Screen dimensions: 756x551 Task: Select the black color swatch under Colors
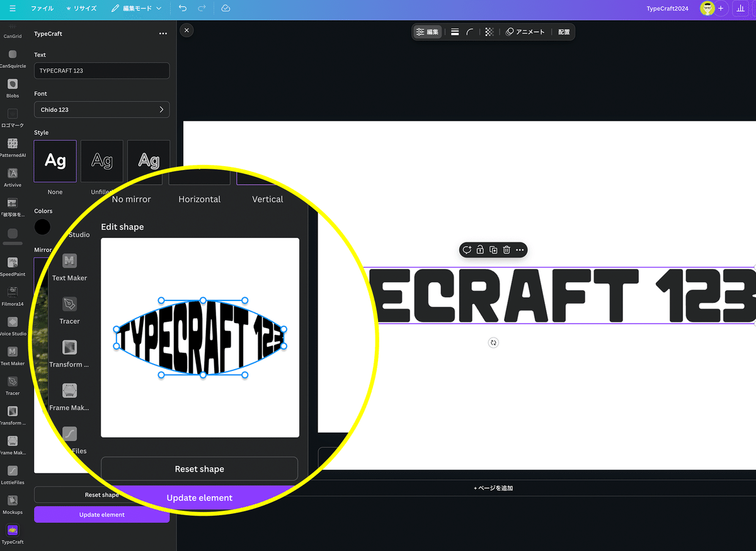tap(42, 227)
